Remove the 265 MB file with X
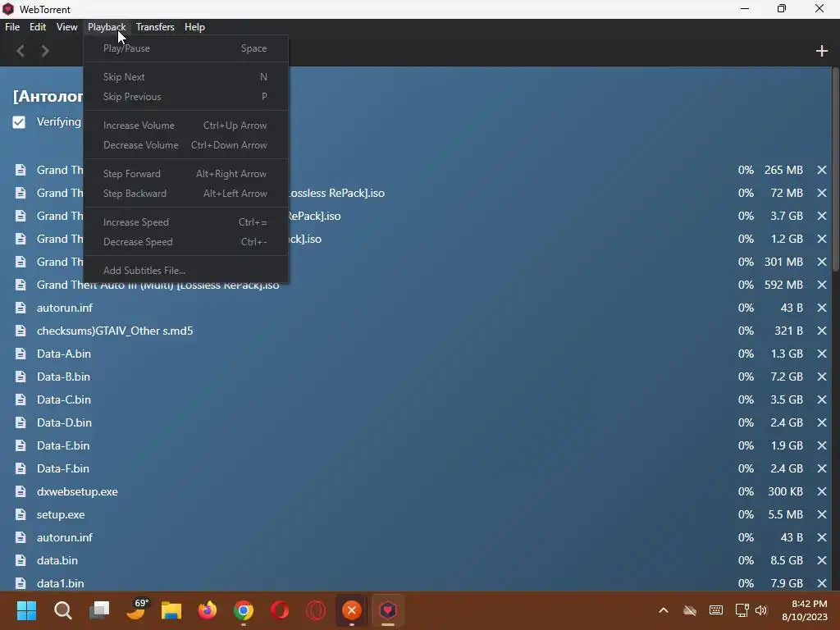 822,170
